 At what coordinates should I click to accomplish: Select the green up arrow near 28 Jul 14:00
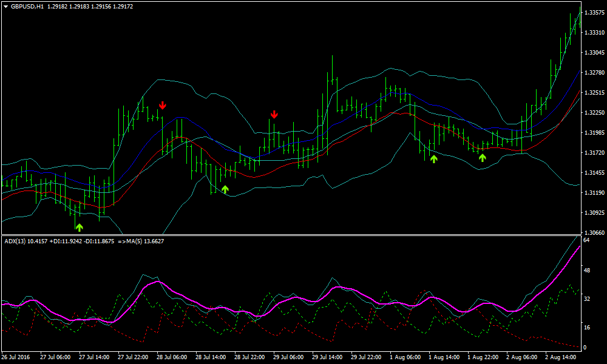coord(225,189)
